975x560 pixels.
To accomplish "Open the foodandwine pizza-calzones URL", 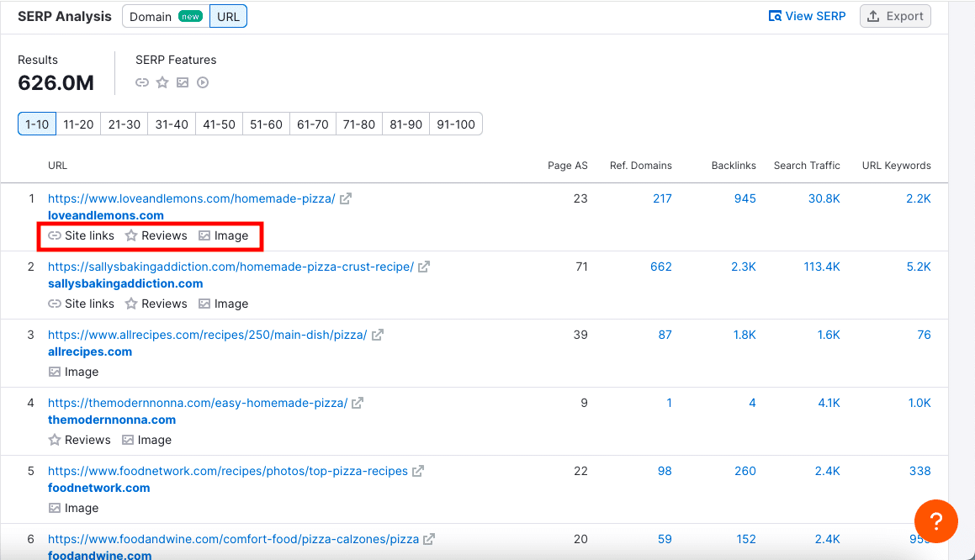I will point(233,540).
